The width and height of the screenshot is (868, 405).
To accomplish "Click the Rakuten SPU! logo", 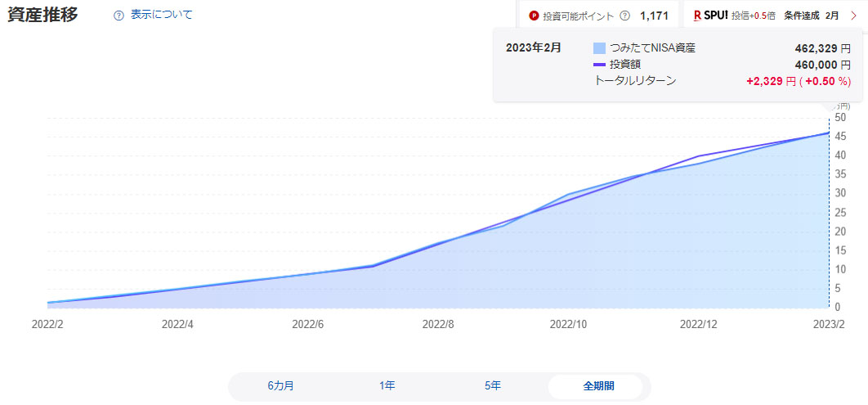I will click(710, 15).
